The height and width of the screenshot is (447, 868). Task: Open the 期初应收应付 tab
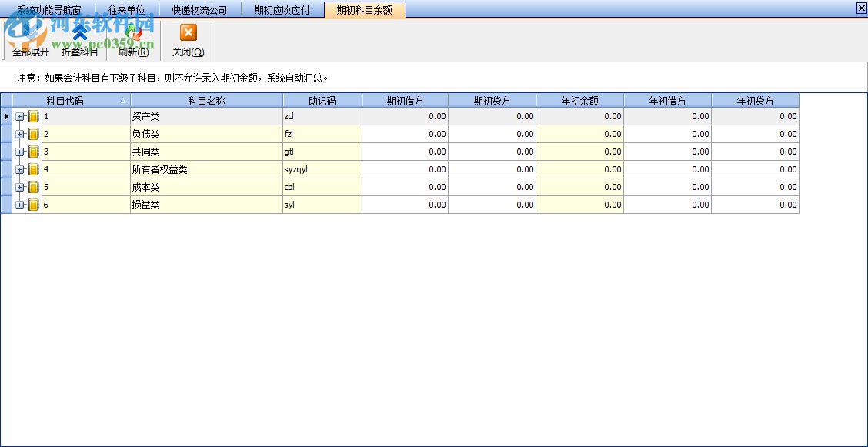[282, 10]
